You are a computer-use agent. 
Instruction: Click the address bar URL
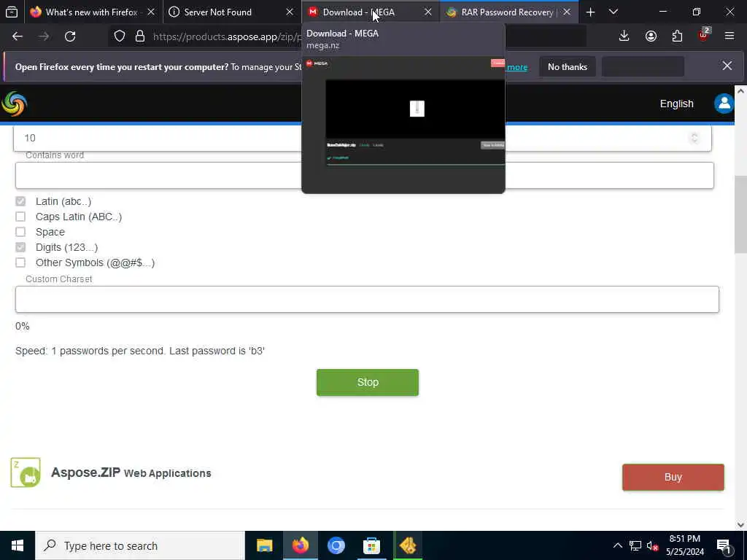click(x=228, y=36)
